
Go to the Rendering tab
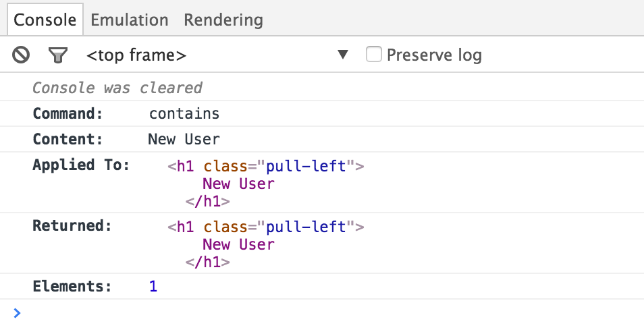tap(223, 20)
